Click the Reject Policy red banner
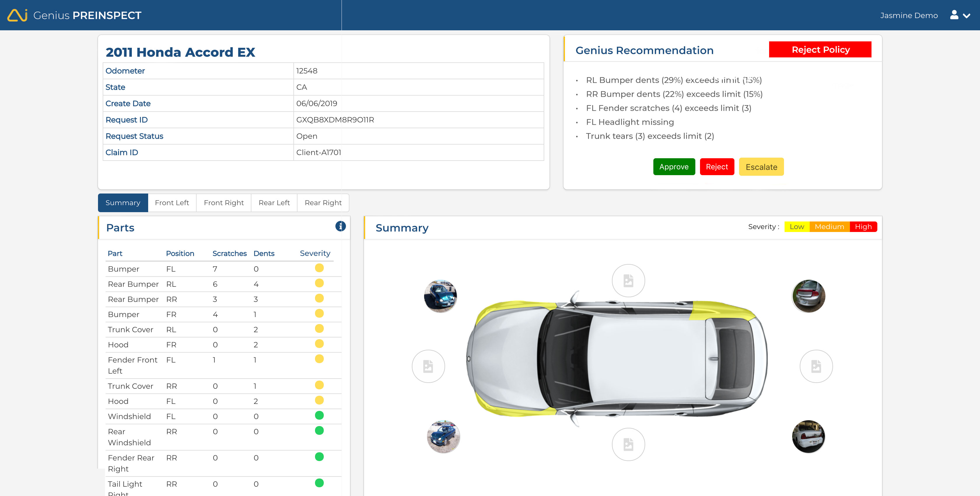 (x=820, y=50)
